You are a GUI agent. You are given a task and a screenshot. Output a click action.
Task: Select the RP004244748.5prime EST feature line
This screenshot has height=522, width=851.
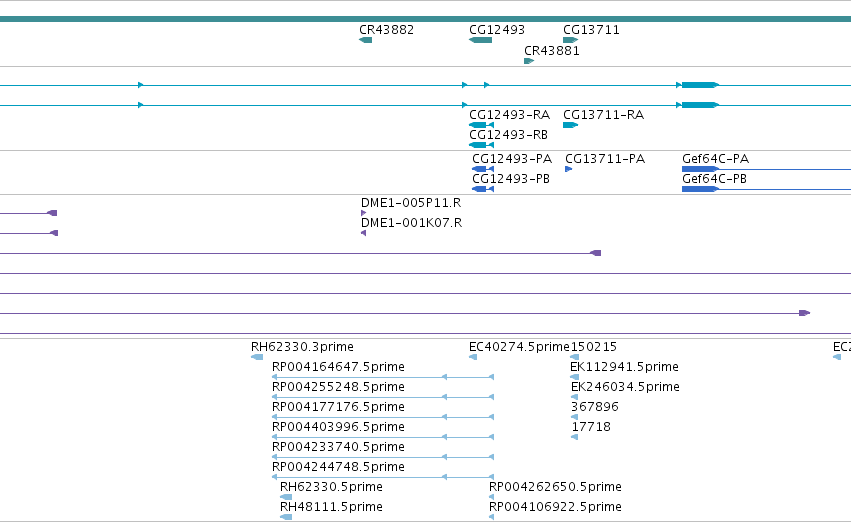click(383, 477)
